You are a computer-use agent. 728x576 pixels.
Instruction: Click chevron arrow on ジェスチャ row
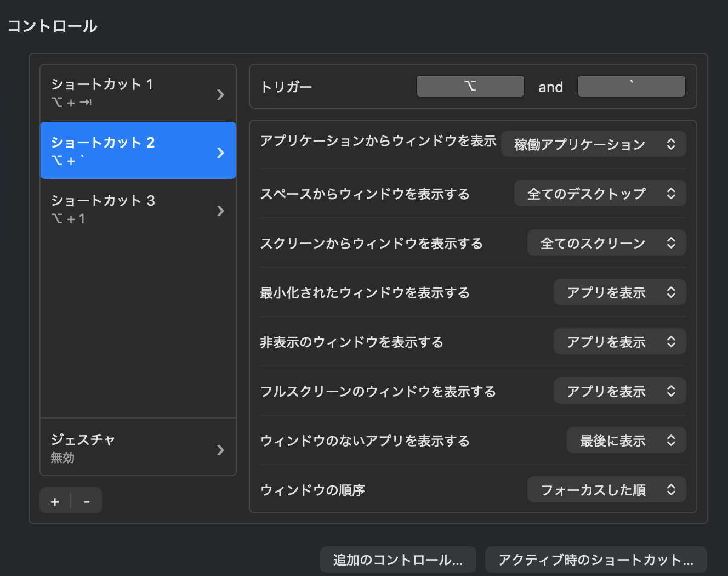[220, 450]
